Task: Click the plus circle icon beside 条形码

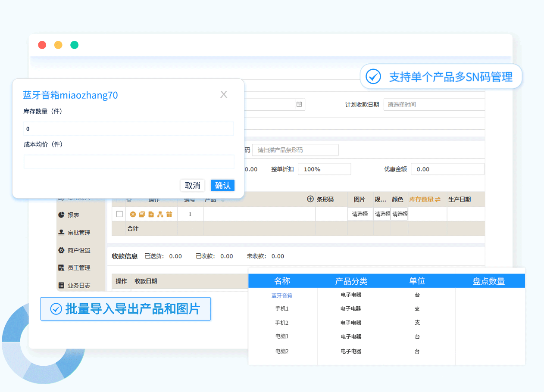Action: 310,199
